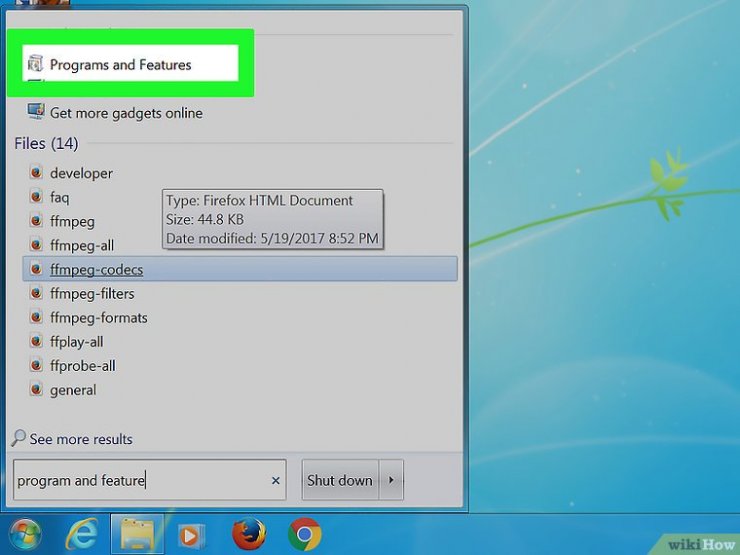Image resolution: width=740 pixels, height=555 pixels.
Task: Launch Internet Explorer from taskbar
Action: pyautogui.click(x=82, y=534)
